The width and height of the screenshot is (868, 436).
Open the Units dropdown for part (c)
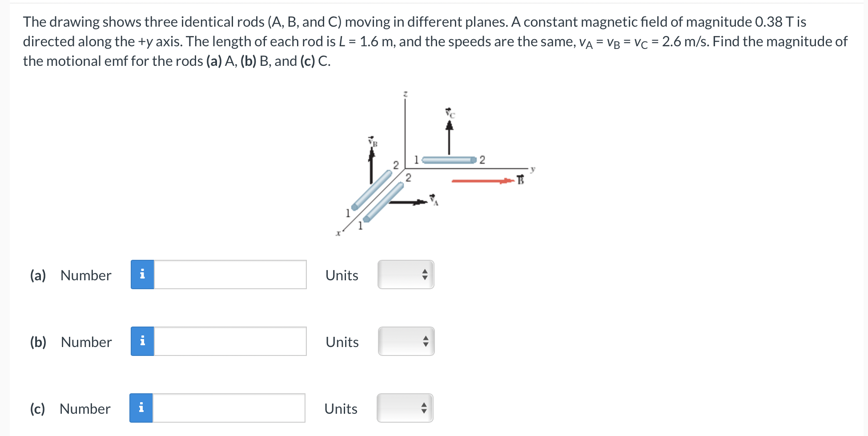(x=405, y=407)
